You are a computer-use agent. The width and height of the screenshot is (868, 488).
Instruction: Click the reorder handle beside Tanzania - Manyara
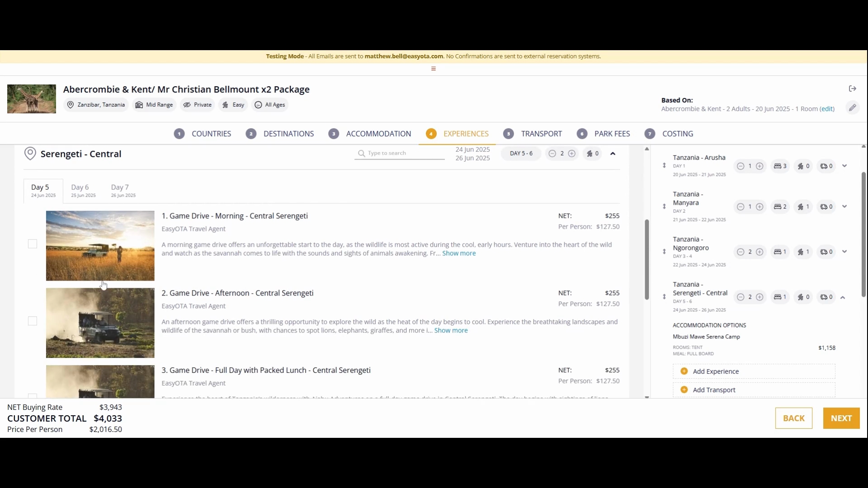tap(664, 206)
